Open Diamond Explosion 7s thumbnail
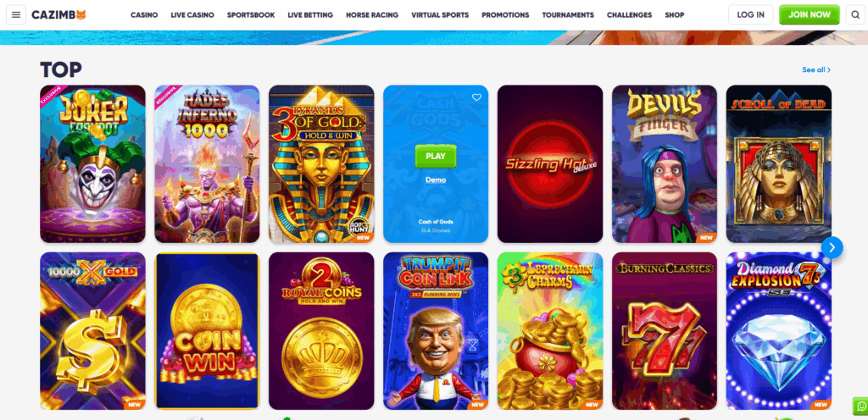Screen dimensions: 868x420 pyautogui.click(x=779, y=331)
